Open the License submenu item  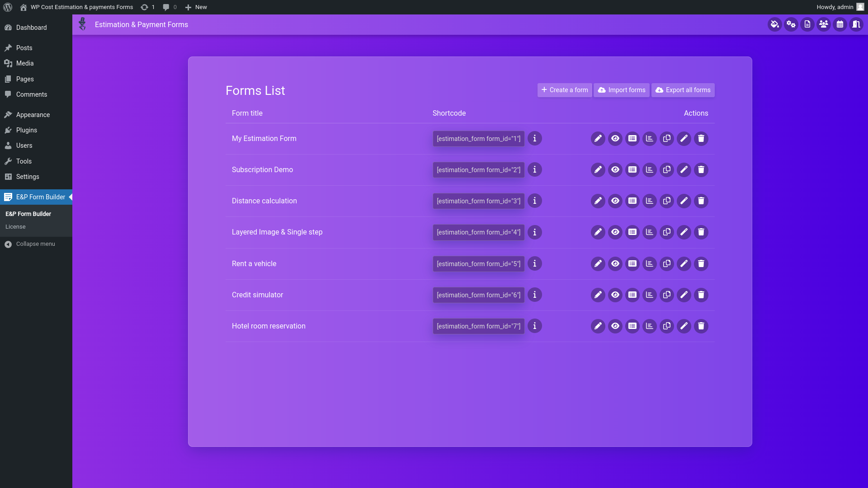point(15,227)
